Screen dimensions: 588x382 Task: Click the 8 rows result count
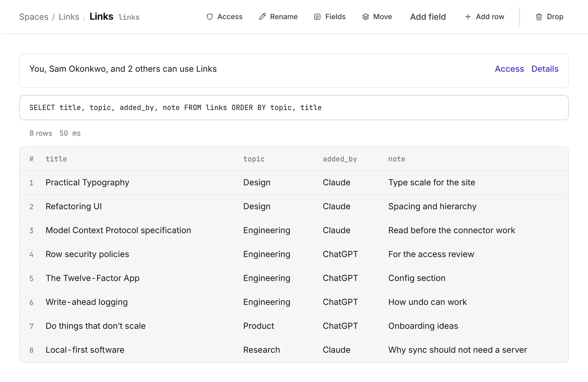(41, 133)
